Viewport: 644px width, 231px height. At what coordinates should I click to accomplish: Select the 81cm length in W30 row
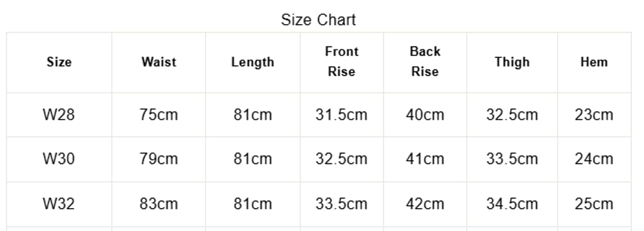(x=252, y=159)
